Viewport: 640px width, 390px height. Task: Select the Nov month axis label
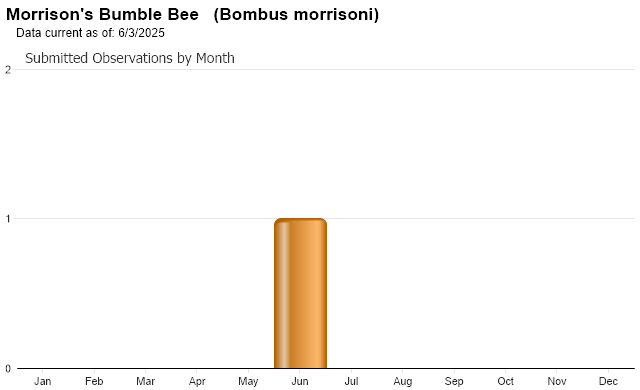coord(557,381)
